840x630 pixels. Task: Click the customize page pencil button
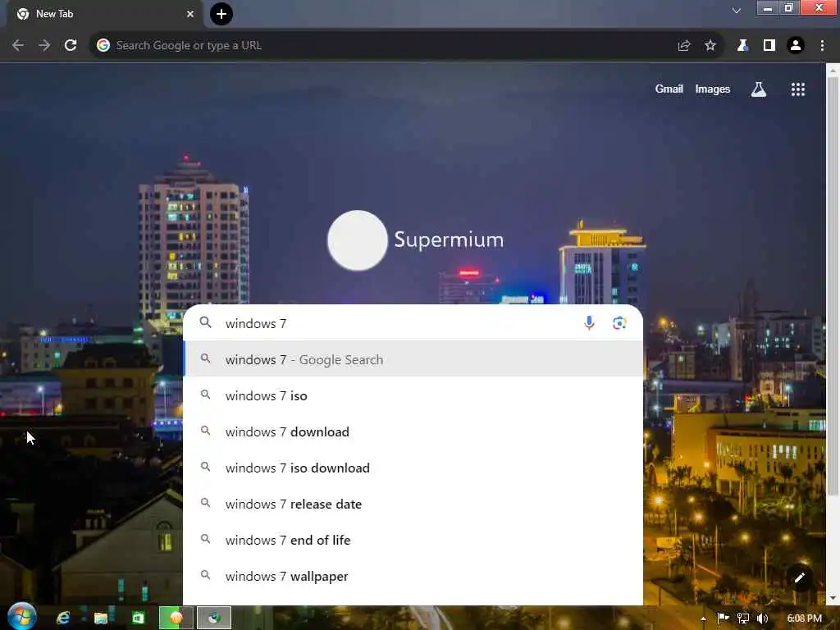[800, 577]
